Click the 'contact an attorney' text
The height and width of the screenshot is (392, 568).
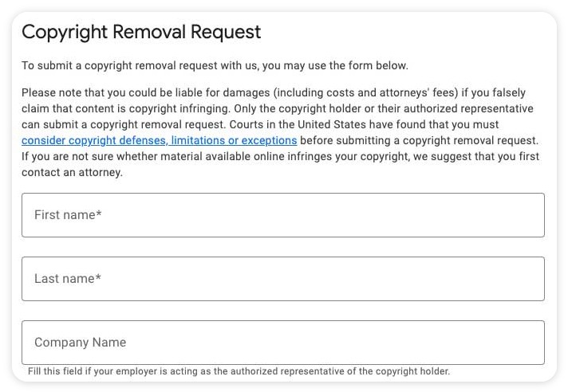click(72, 172)
